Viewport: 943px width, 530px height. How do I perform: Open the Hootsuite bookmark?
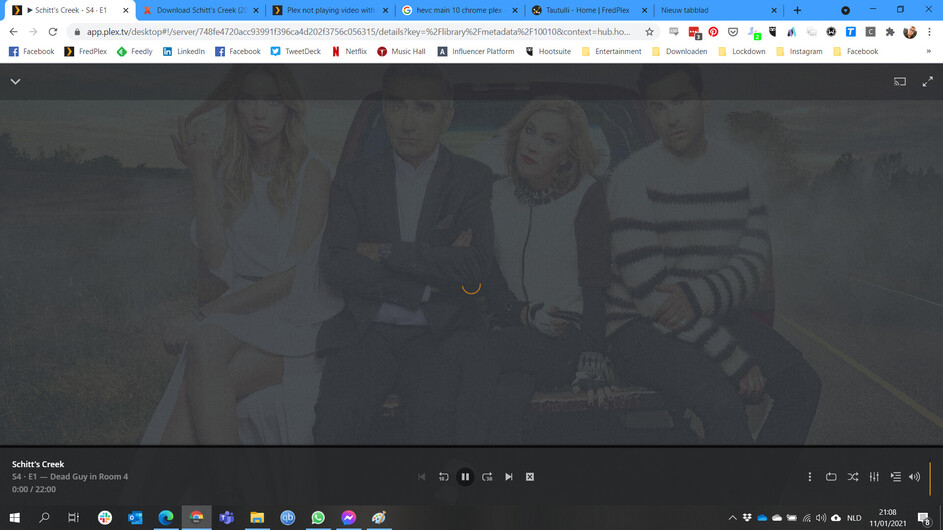548,52
